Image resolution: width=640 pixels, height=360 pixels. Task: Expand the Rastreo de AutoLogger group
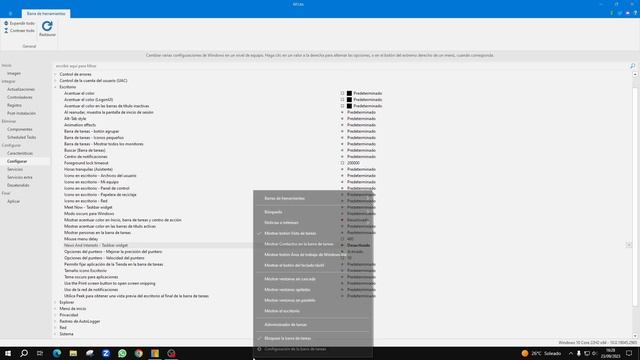pos(56,321)
